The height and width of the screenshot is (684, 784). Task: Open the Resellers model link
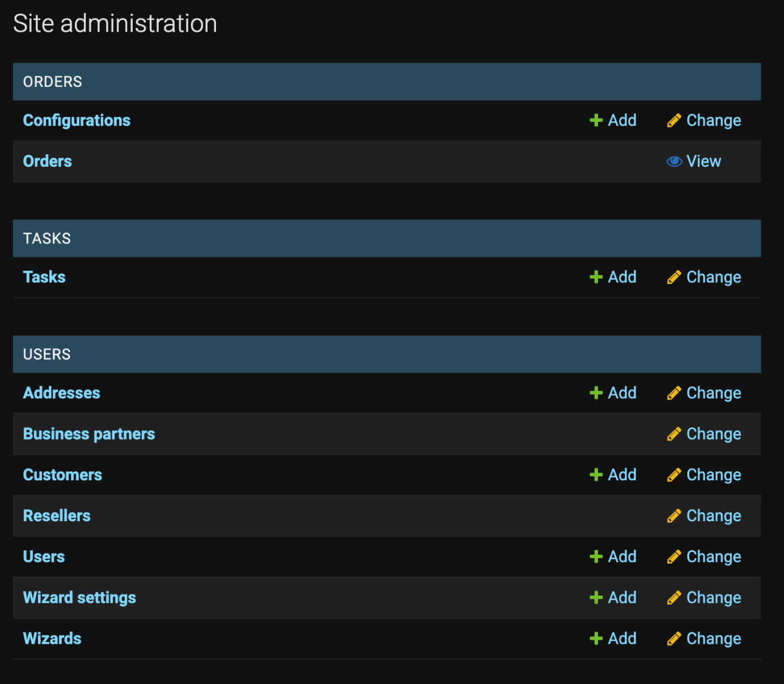click(57, 516)
